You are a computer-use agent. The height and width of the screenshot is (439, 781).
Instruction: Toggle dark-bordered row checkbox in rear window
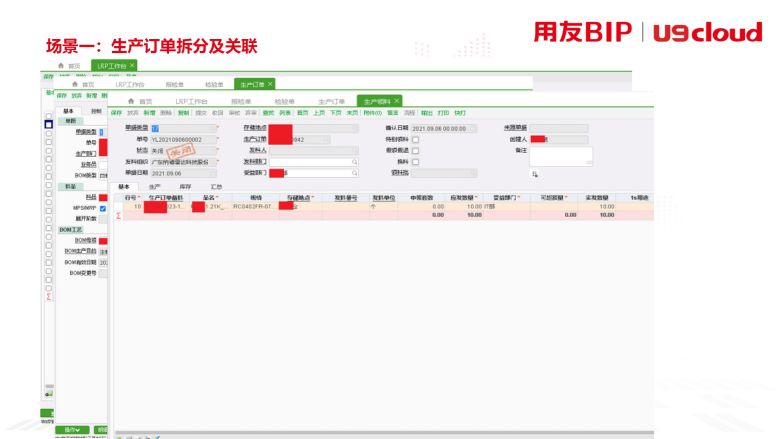tap(49, 125)
